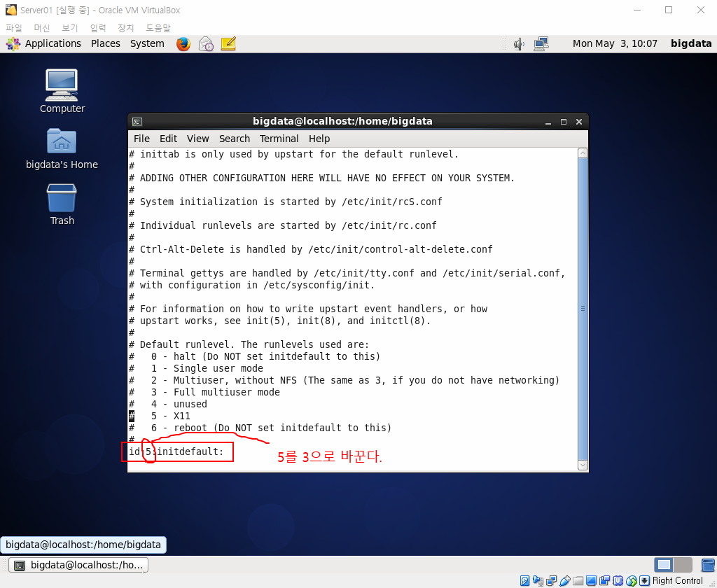Screen dimensions: 717x588
Task: Click the keyboard capture arrow icon
Action: [644, 581]
